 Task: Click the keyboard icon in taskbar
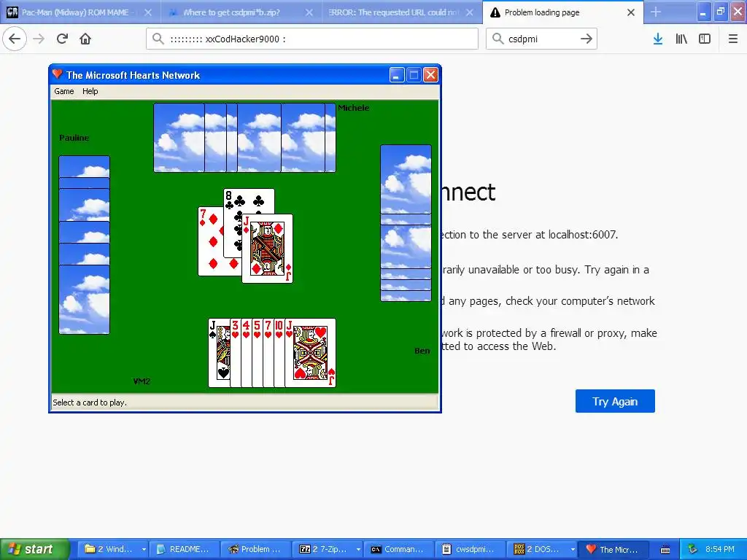point(665,550)
